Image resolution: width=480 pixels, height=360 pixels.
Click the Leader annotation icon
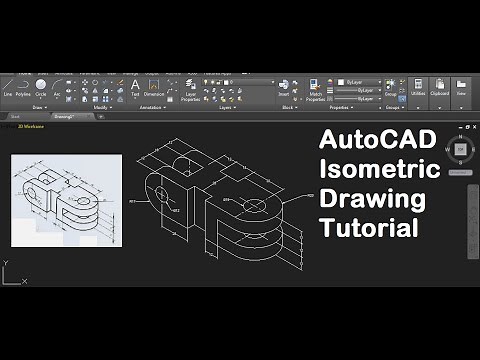pyautogui.click(x=170, y=90)
